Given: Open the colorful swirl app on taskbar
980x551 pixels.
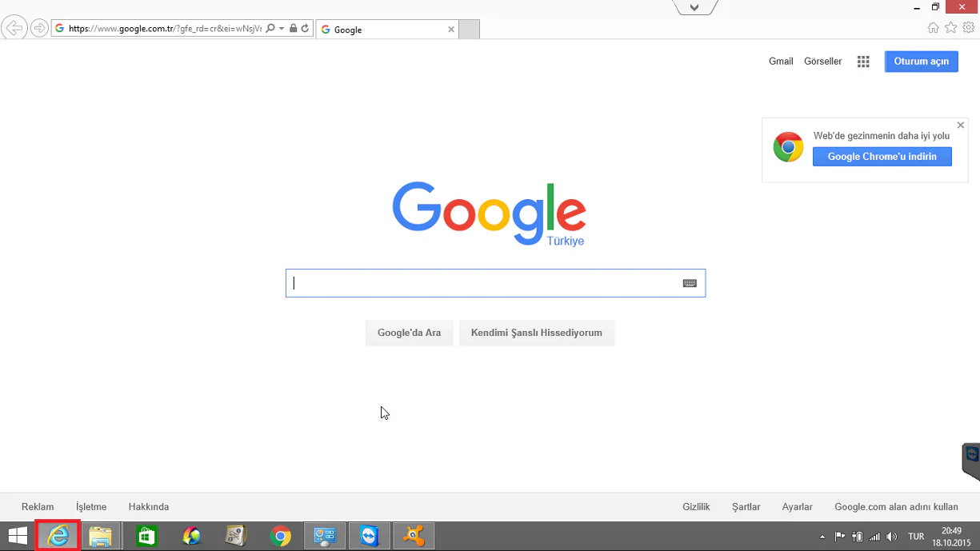Looking at the screenshot, I should (x=191, y=536).
